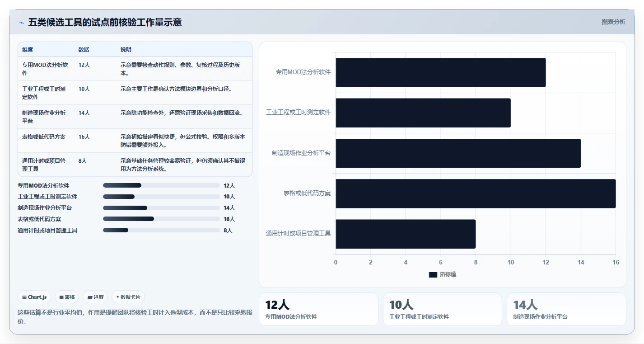The width and height of the screenshot is (644, 344).
Task: Click the 数据 column header
Action: pos(84,50)
